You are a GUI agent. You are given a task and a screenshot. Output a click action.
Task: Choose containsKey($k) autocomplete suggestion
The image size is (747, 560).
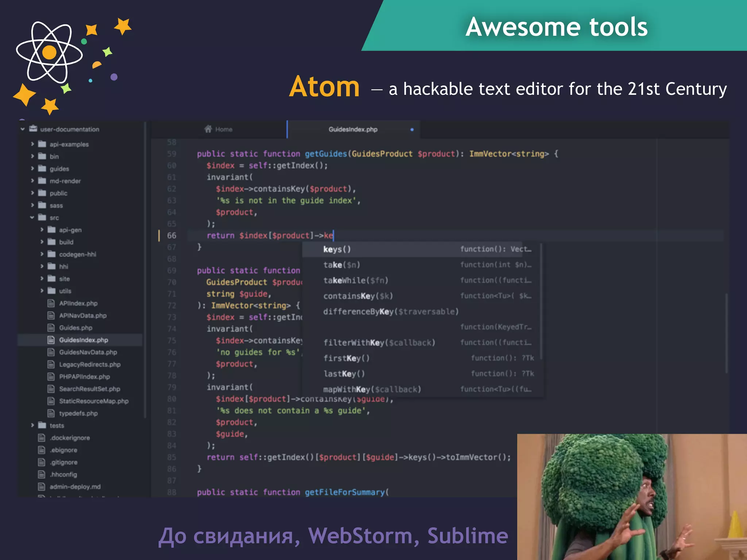click(x=421, y=296)
